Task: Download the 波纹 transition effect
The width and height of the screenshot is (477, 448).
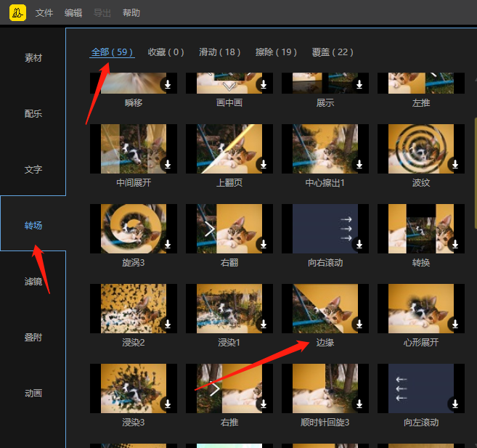Action: 455,164
